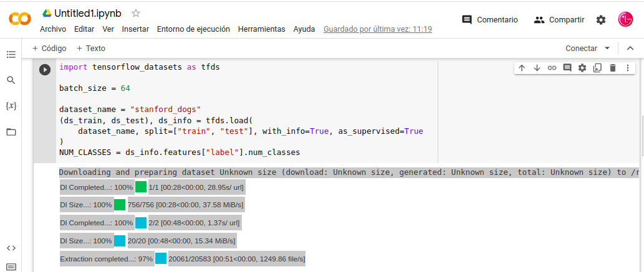Open more cell actions menu

628,68
